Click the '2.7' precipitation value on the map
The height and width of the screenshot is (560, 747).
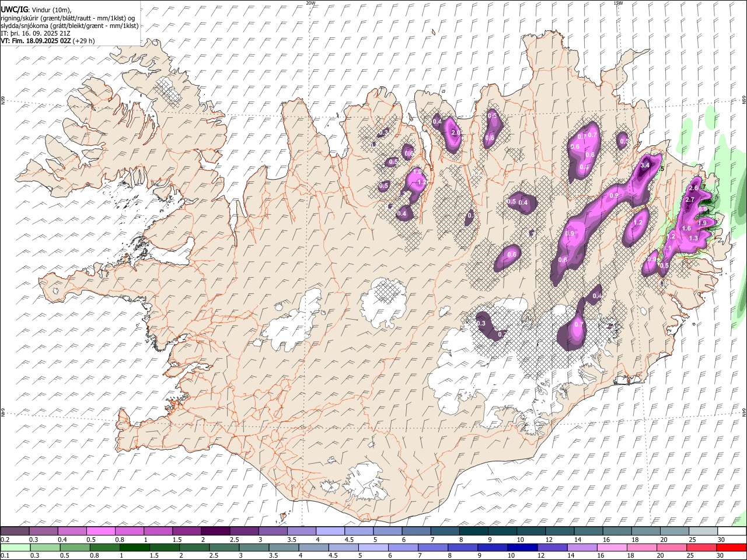[x=689, y=200]
